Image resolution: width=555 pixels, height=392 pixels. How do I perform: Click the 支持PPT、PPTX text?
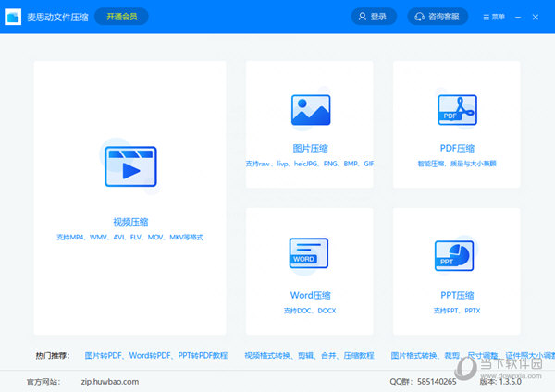pos(457,311)
